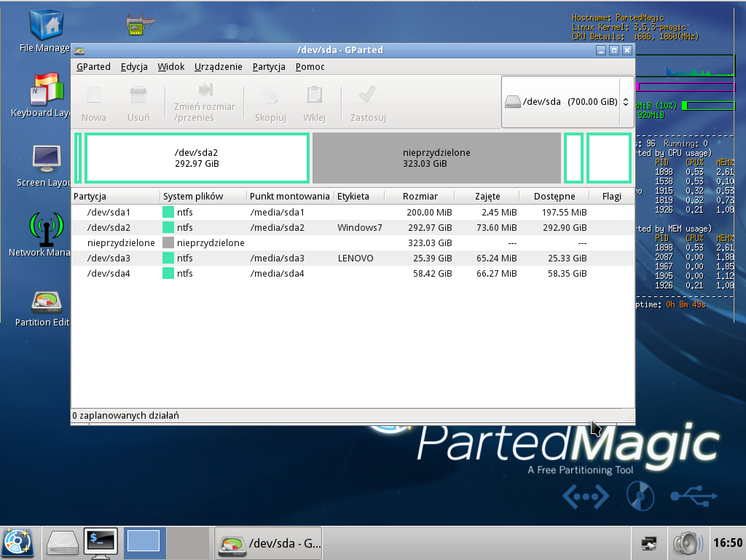Select the /dev/sda1 partition row

353,212
